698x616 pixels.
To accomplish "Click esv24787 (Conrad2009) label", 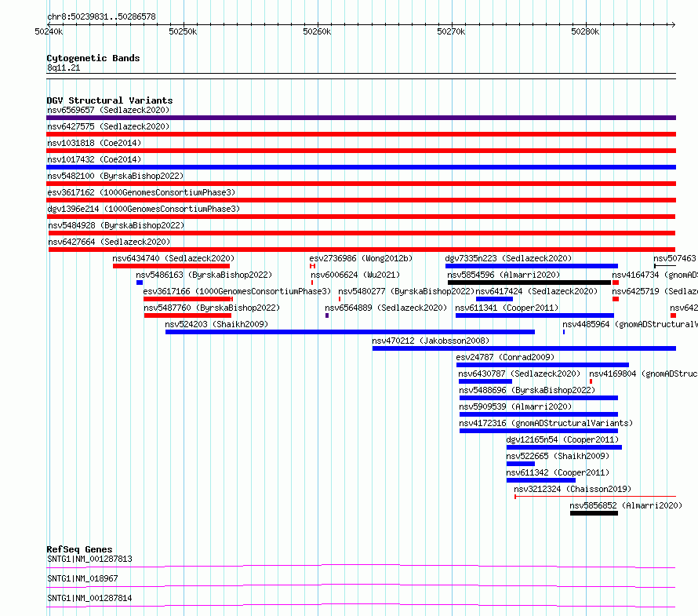I will click(505, 357).
